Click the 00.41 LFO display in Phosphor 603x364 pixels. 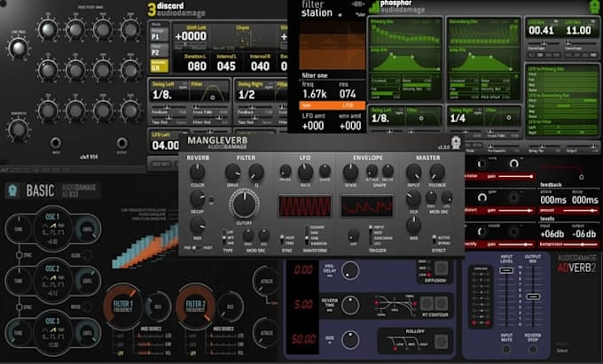(x=541, y=30)
